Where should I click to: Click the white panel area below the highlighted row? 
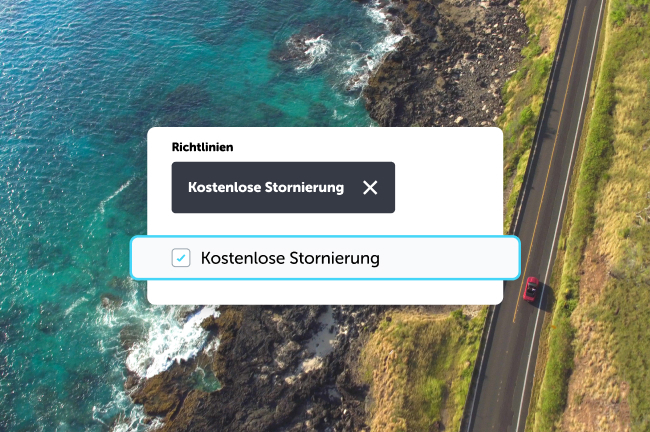click(x=325, y=292)
